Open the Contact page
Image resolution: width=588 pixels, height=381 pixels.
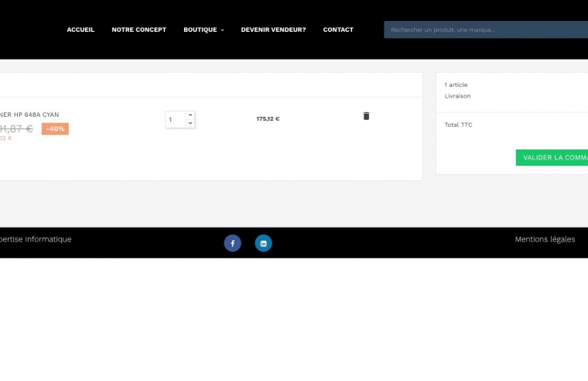[x=338, y=29]
